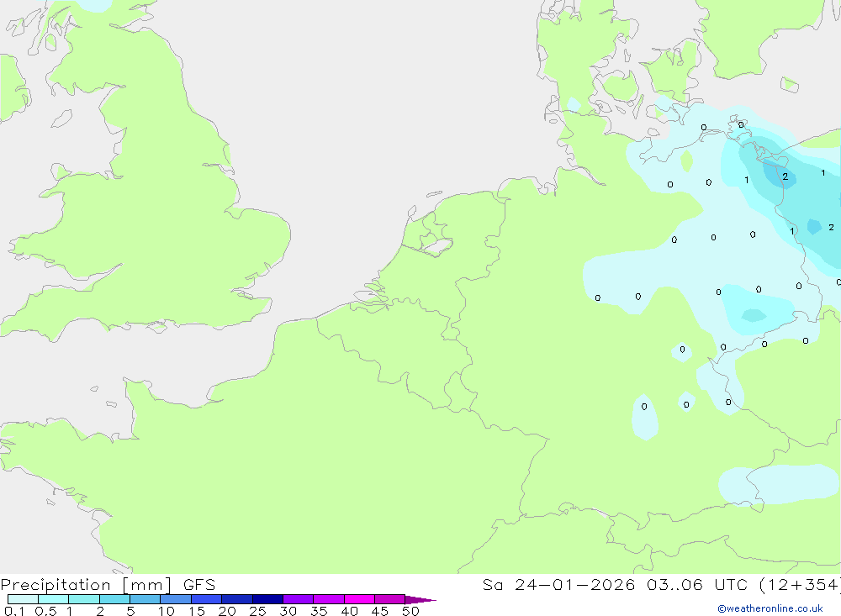841x616 pixels.
Task: Click the over-50 mm legend arrow tip
Action: (x=420, y=599)
